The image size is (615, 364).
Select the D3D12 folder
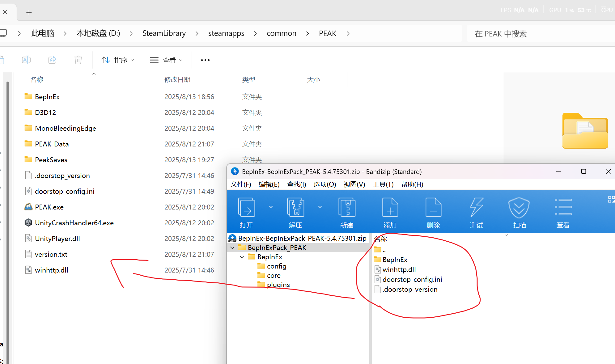point(45,112)
